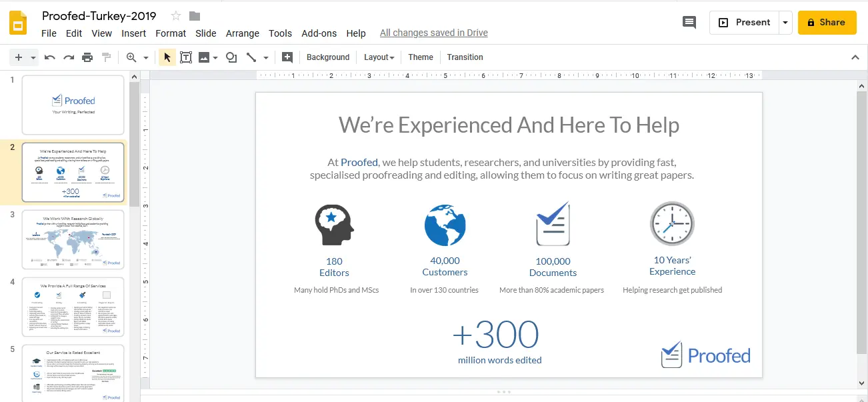
Task: Select the text box tool
Action: pos(186,57)
